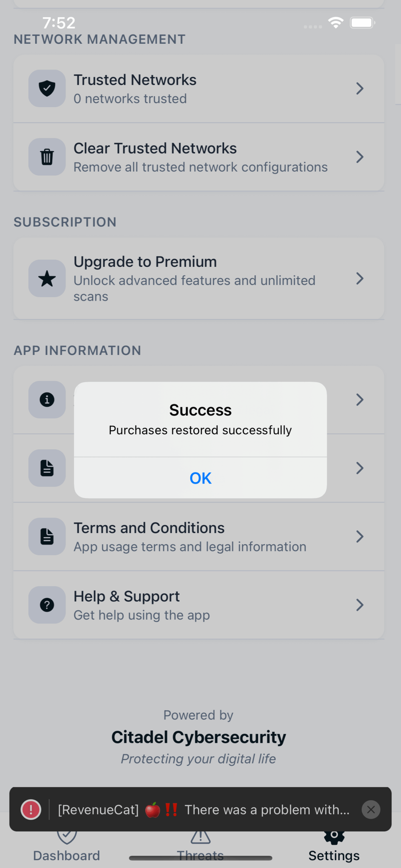Tap the Terms and Conditions document icon
Image resolution: width=401 pixels, height=868 pixels.
point(47,536)
